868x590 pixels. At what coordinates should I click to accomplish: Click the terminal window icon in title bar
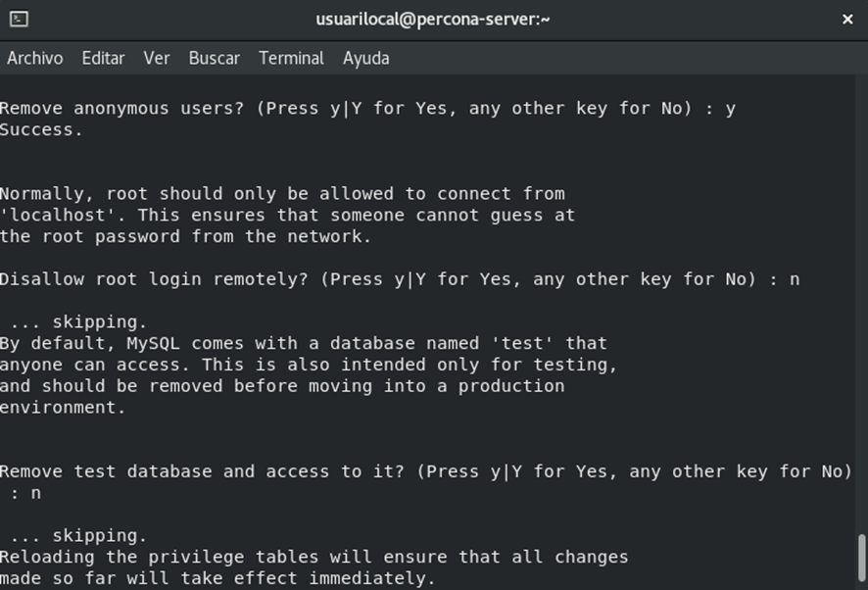click(x=19, y=19)
